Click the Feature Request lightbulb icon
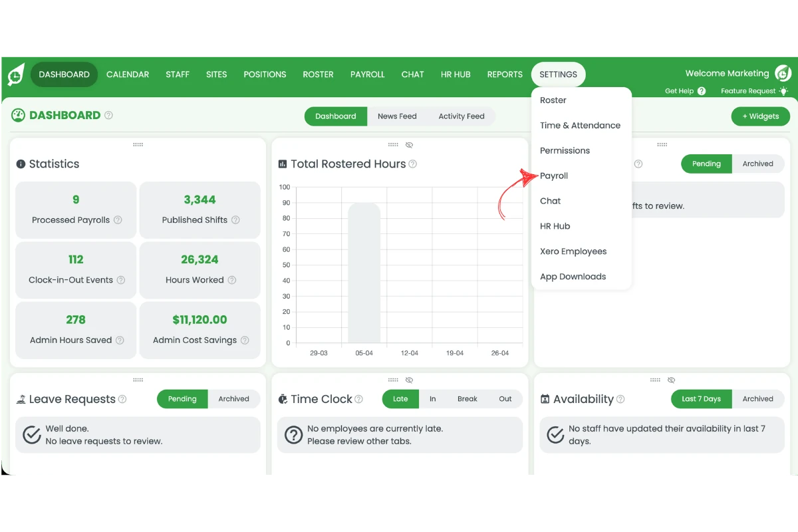 (x=784, y=91)
